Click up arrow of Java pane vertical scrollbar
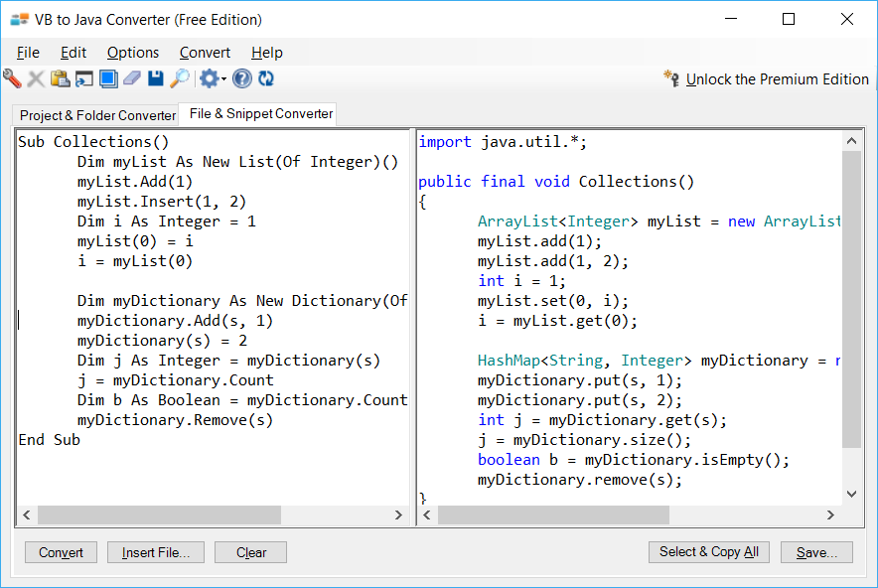Image resolution: width=878 pixels, height=588 pixels. 852,141
